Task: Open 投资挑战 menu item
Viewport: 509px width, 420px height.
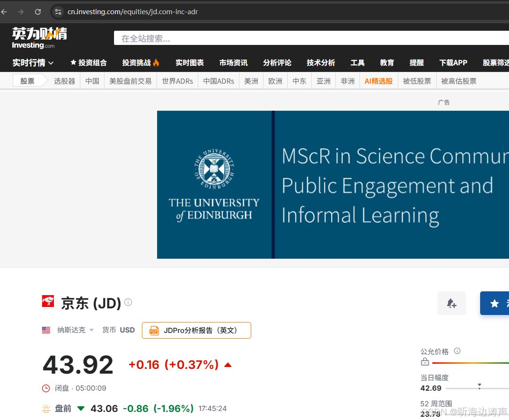Action: pos(136,62)
